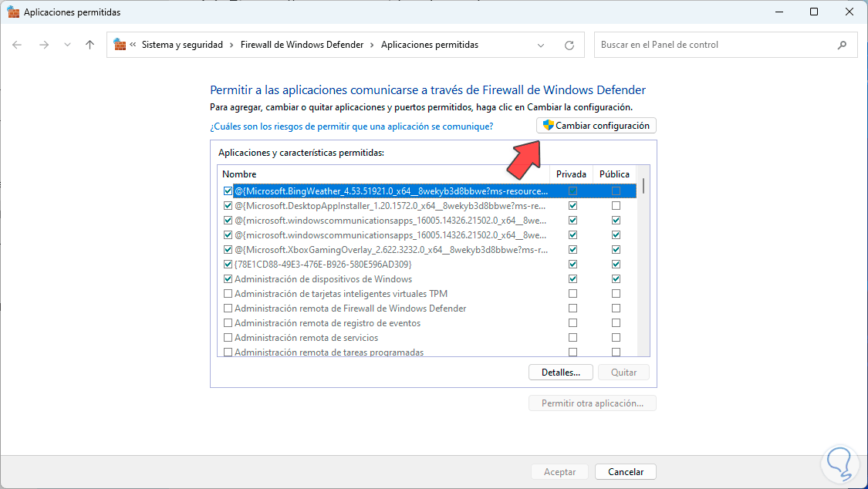The image size is (868, 489).
Task: Expand chevron after Firewall de Windows Defender
Action: (x=372, y=45)
